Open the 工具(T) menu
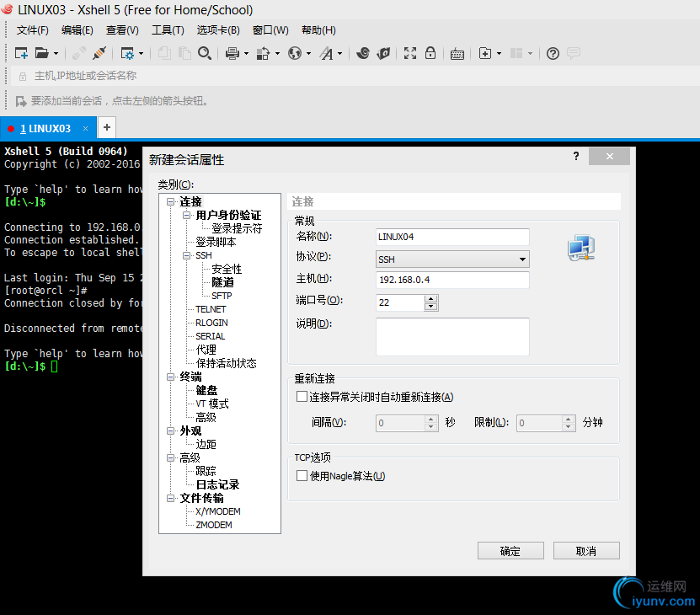The width and height of the screenshot is (700, 615). [x=168, y=30]
